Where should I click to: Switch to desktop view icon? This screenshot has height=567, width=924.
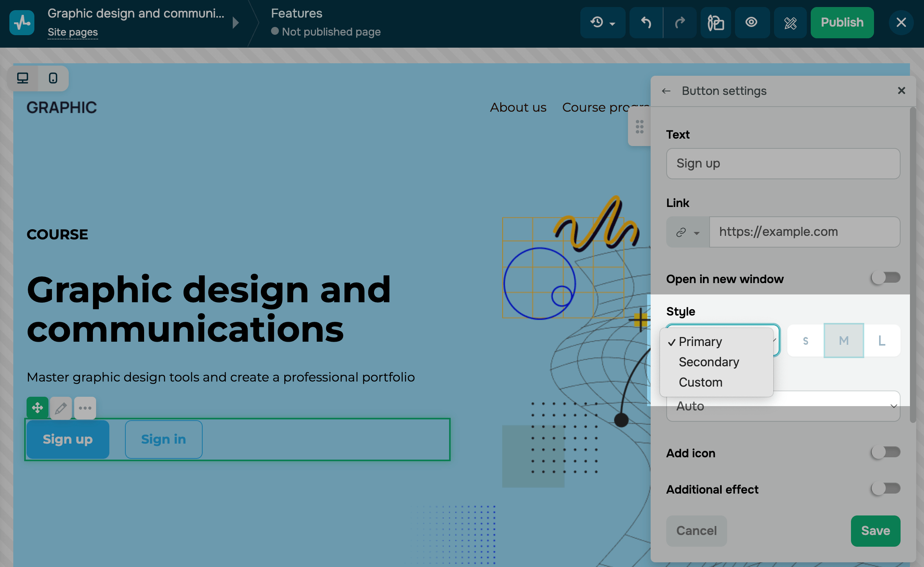pyautogui.click(x=23, y=78)
